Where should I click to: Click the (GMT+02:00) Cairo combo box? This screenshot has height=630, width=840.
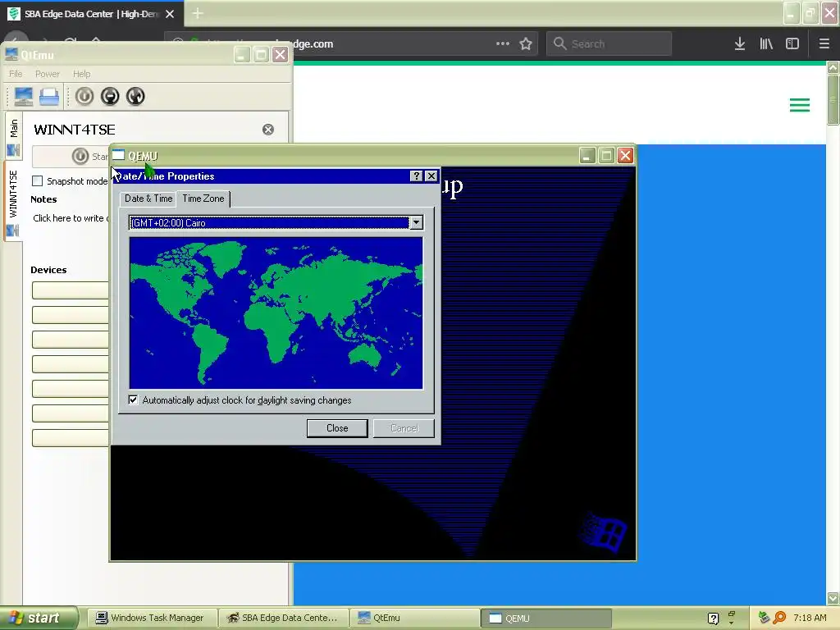point(276,223)
